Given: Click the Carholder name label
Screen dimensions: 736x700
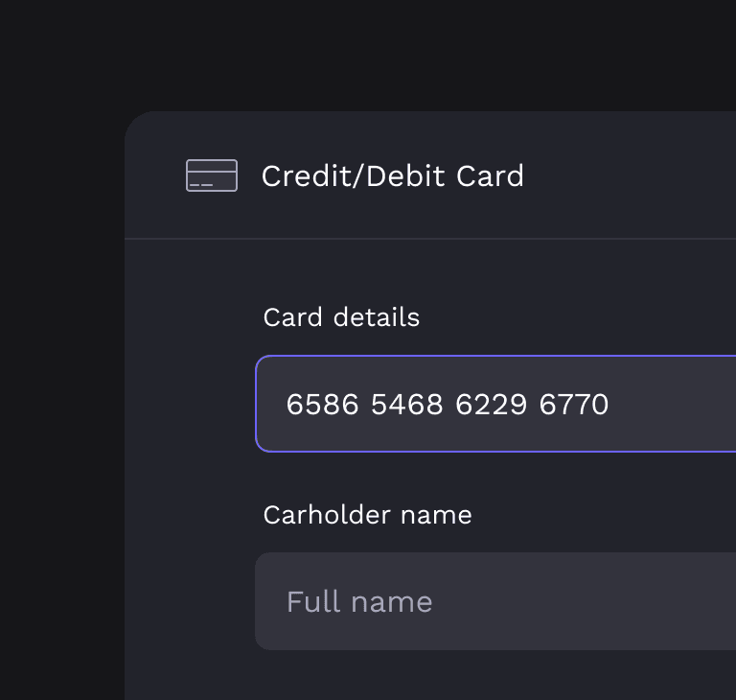Looking at the screenshot, I should [368, 515].
